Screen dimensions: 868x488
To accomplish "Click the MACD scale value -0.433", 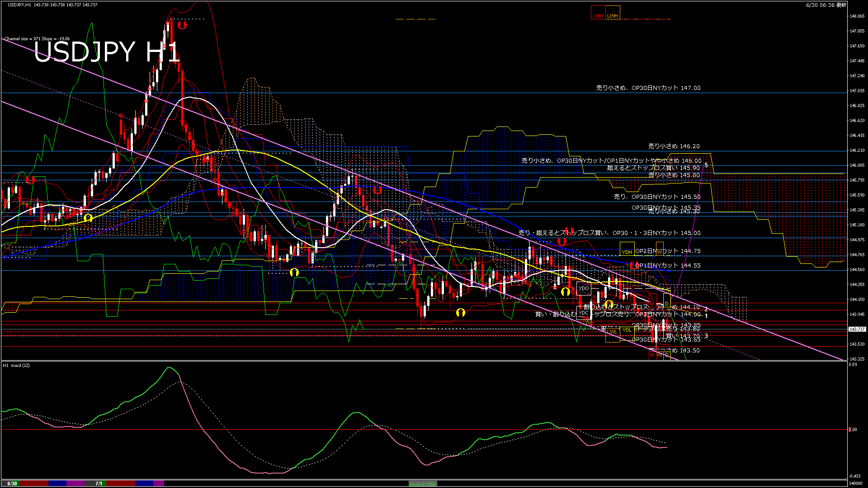I will 854,476.
